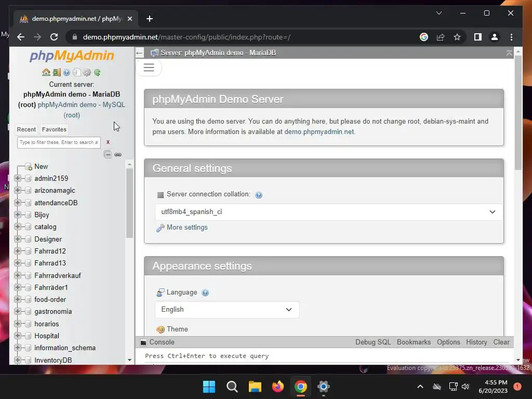Select the Fahrradverkauf database
Image resolution: width=532 pixels, height=399 pixels.
point(57,275)
